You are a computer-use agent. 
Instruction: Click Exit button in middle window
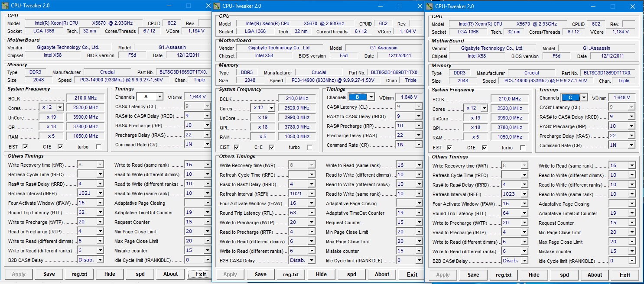[x=412, y=274]
